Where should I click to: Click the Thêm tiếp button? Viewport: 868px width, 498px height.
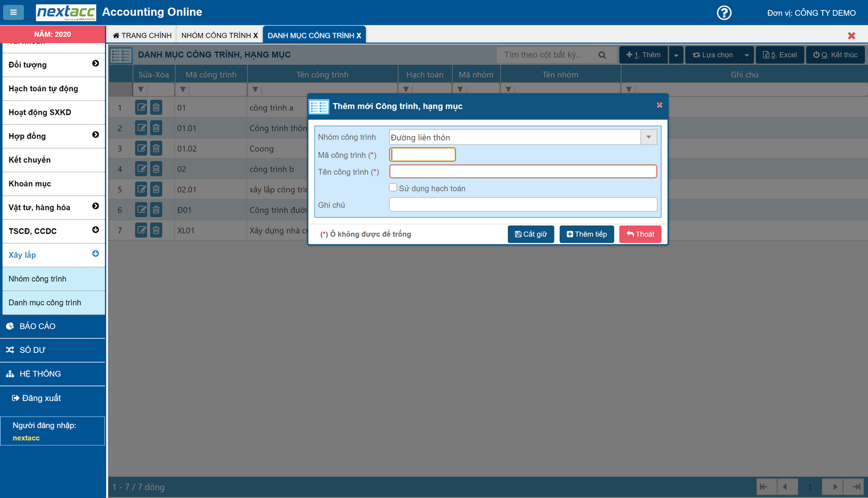[586, 234]
